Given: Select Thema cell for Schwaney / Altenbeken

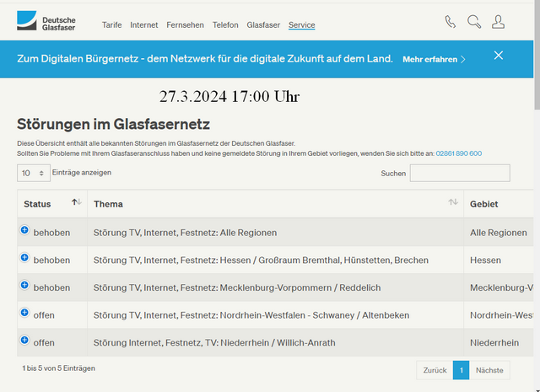Looking at the screenshot, I should point(276,315).
